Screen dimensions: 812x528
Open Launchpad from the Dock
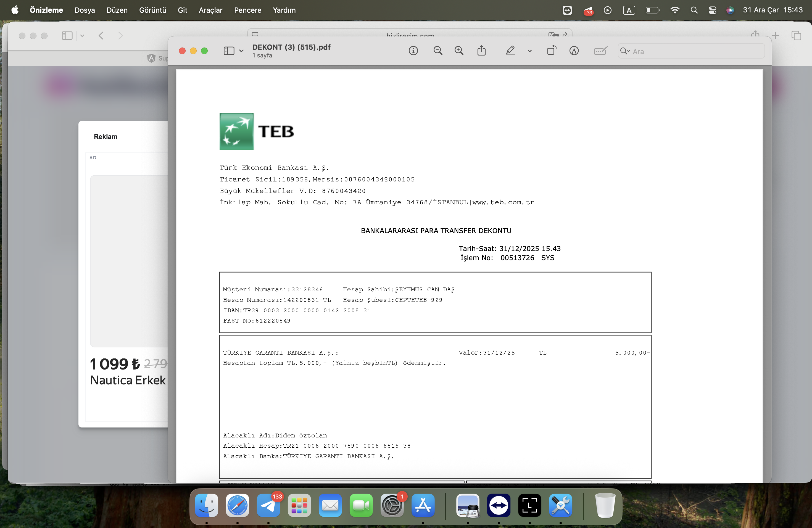(x=299, y=505)
